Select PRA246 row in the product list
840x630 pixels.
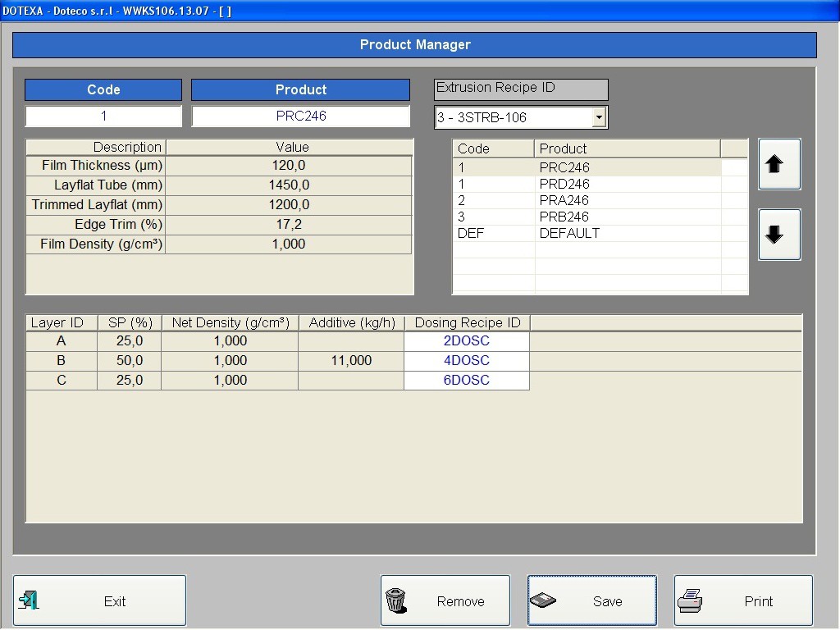(587, 200)
